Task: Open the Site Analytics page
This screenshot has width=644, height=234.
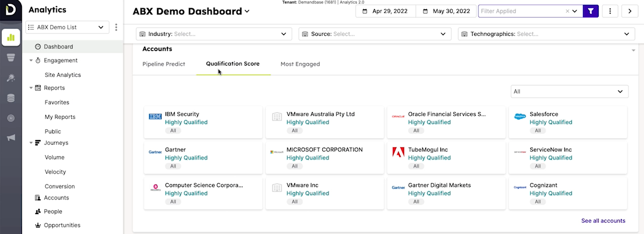Action: point(63,75)
